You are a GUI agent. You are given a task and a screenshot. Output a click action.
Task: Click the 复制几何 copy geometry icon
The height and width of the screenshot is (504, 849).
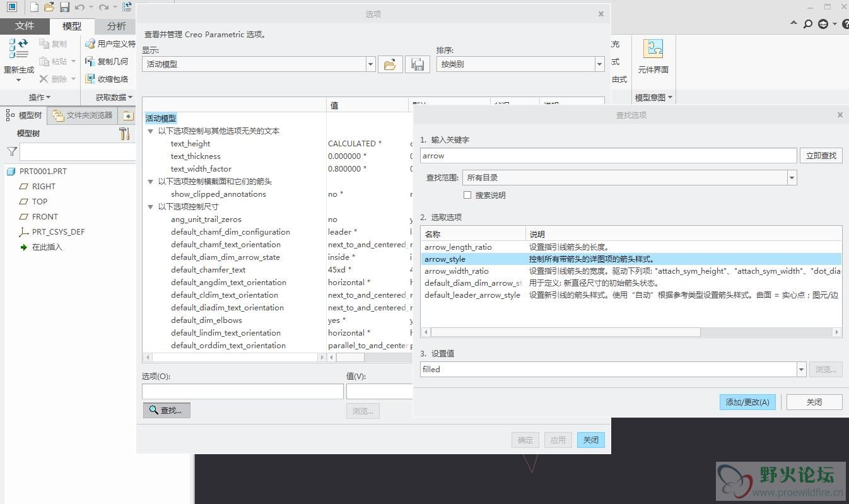(90, 61)
